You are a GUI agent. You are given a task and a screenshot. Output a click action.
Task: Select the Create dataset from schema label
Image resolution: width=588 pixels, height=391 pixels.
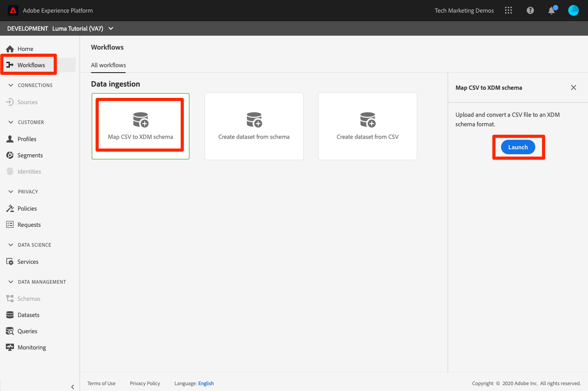pyautogui.click(x=254, y=137)
